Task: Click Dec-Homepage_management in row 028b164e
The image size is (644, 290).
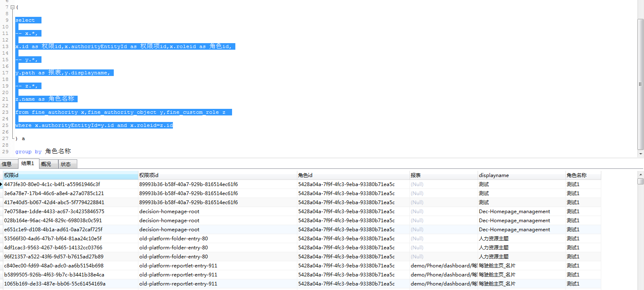Action: pos(522,221)
